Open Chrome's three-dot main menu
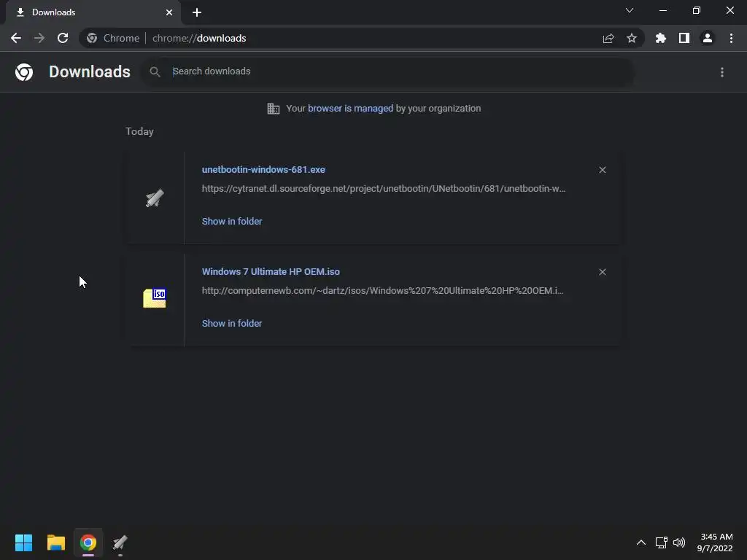This screenshot has width=747, height=560. 731,38
